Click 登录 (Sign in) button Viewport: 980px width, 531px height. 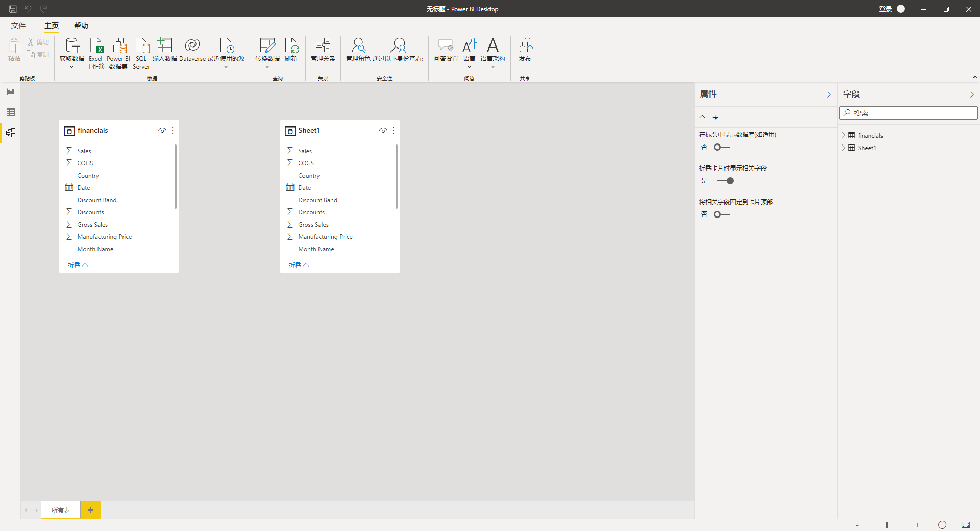click(x=885, y=9)
